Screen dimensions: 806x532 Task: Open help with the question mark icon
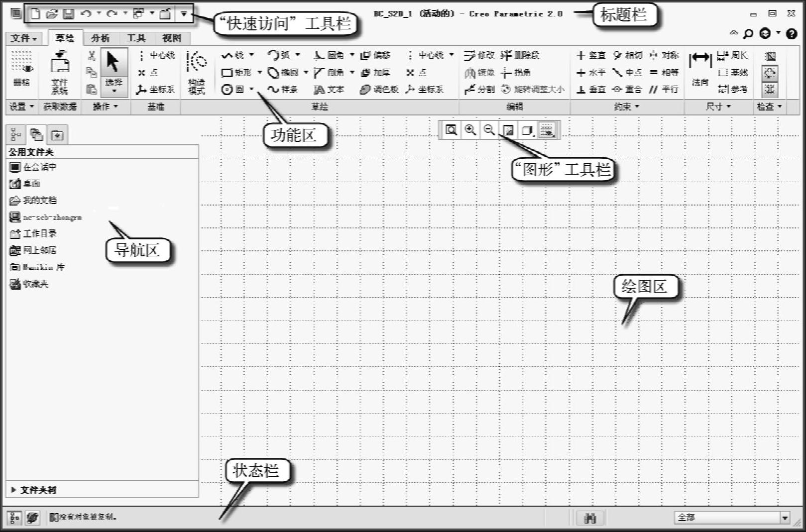point(791,34)
